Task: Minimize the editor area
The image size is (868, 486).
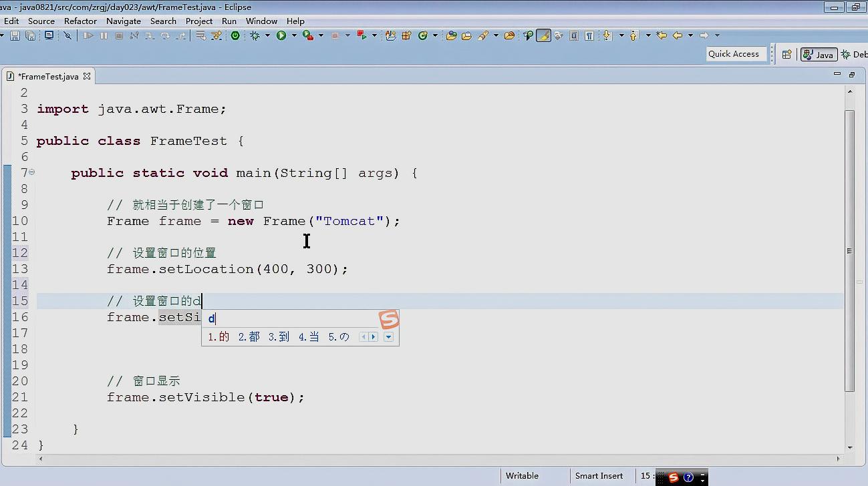Action: (837, 74)
